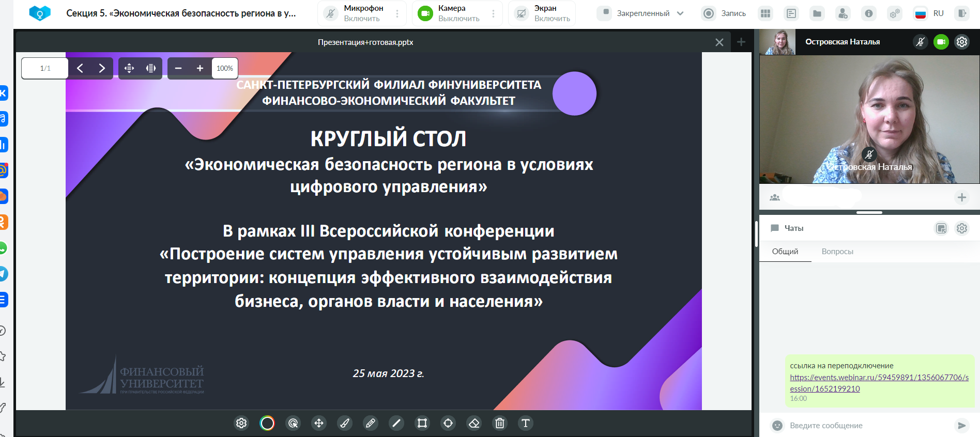980x437 pixels.
Task: Clear drawings with the trash icon
Action: pos(500,423)
